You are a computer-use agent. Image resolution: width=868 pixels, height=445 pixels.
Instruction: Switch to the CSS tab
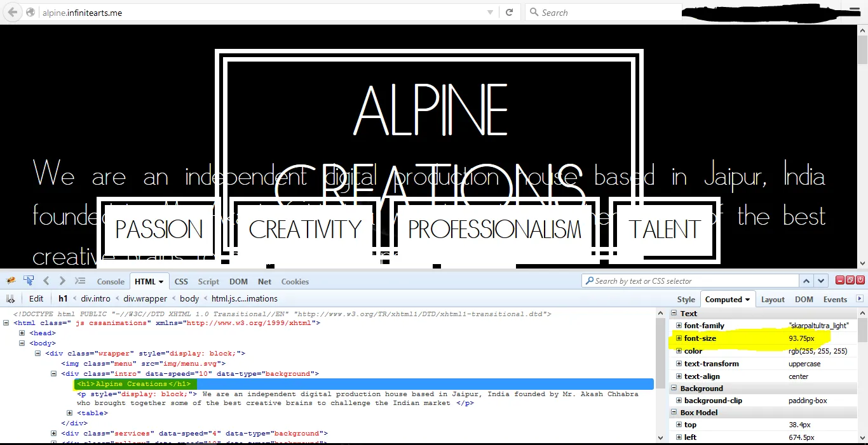pyautogui.click(x=181, y=281)
